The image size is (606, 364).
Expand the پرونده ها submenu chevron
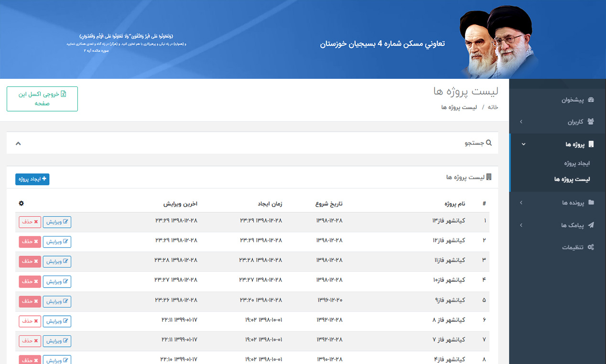[x=521, y=203]
